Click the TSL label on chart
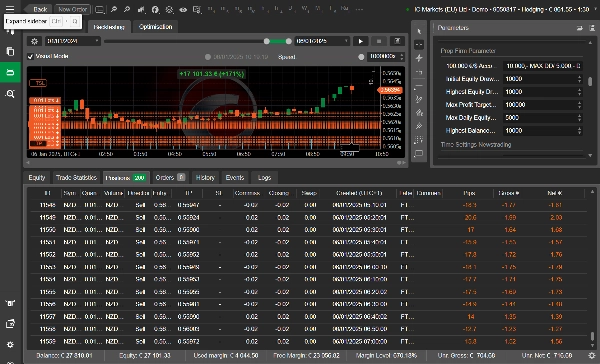 tap(38, 83)
